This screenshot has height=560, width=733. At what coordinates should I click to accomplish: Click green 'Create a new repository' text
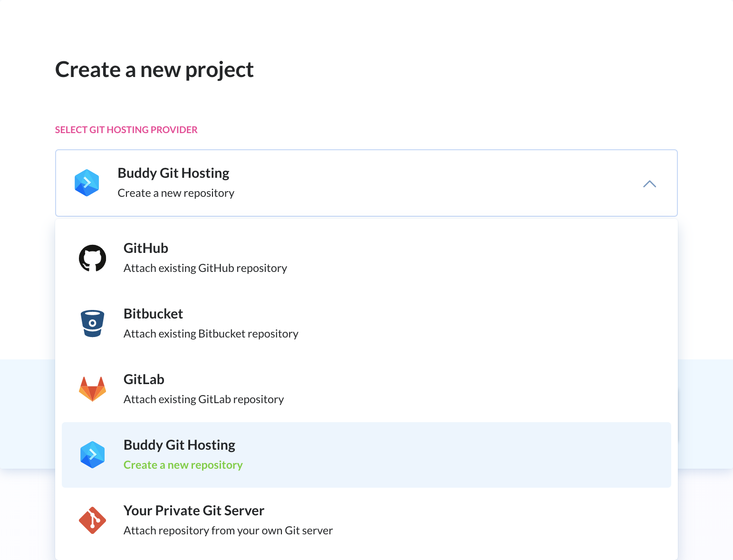click(183, 465)
